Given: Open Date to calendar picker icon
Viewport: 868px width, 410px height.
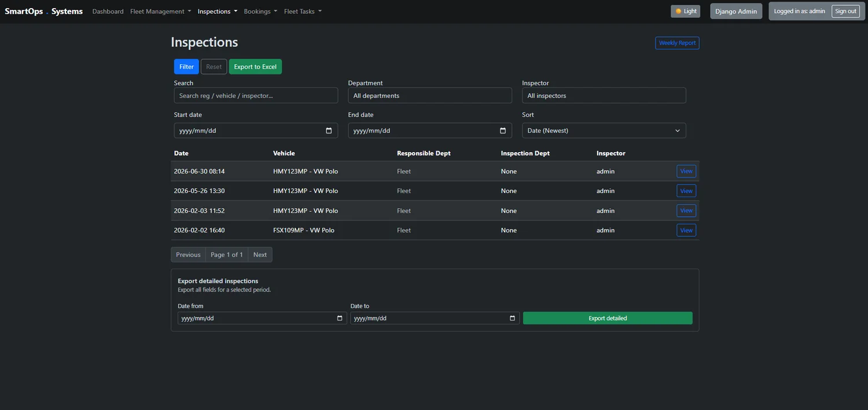Looking at the screenshot, I should tap(512, 318).
